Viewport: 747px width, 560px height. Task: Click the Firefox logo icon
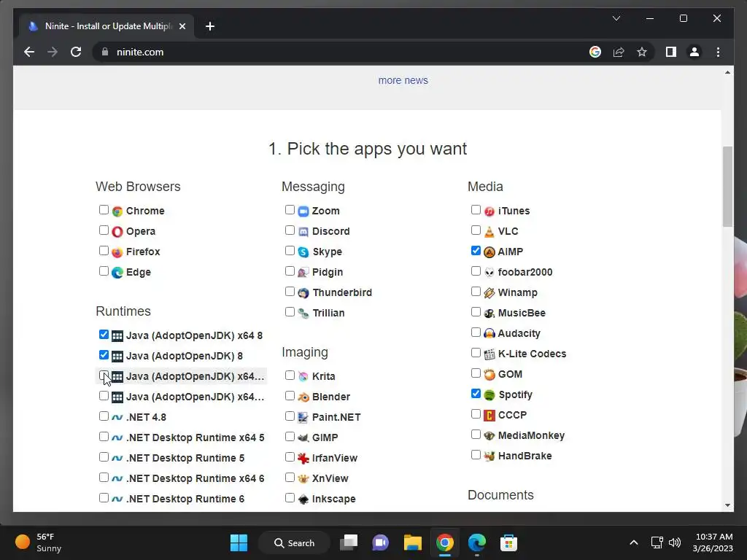tap(117, 252)
